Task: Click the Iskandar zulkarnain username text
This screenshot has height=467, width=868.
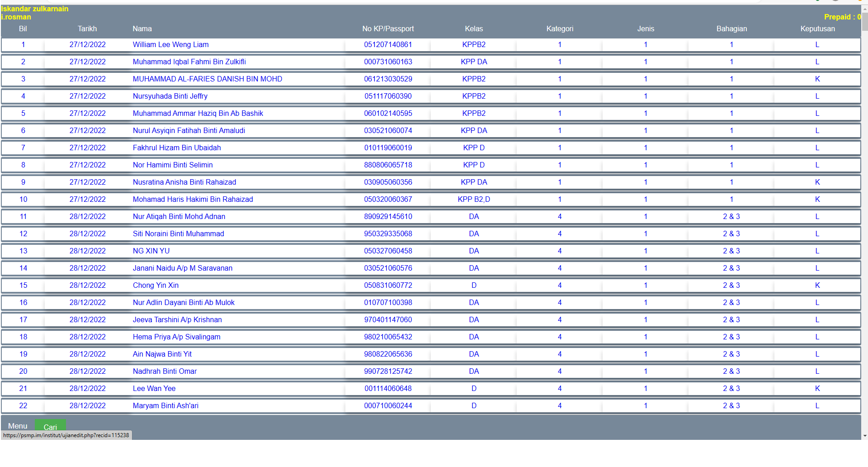Action: 35,9
